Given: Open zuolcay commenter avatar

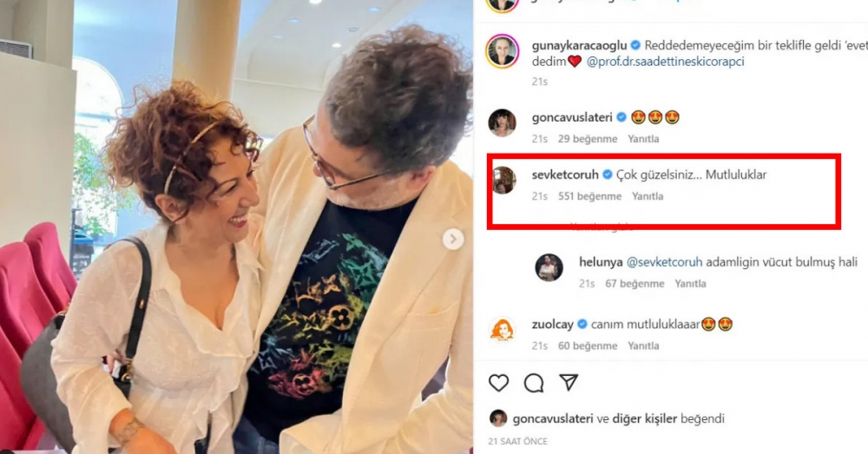Looking at the screenshot, I should (x=502, y=330).
